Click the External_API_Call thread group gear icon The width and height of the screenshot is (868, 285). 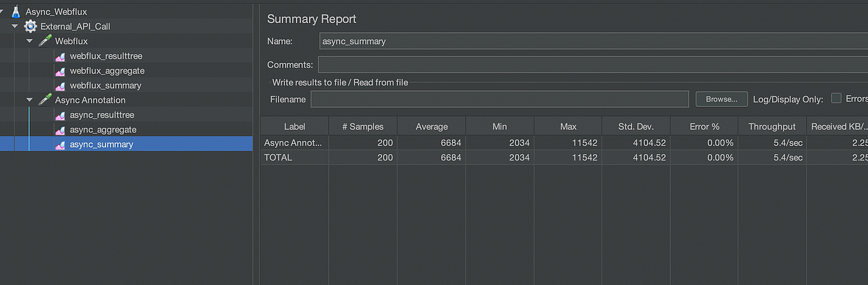pos(30,26)
